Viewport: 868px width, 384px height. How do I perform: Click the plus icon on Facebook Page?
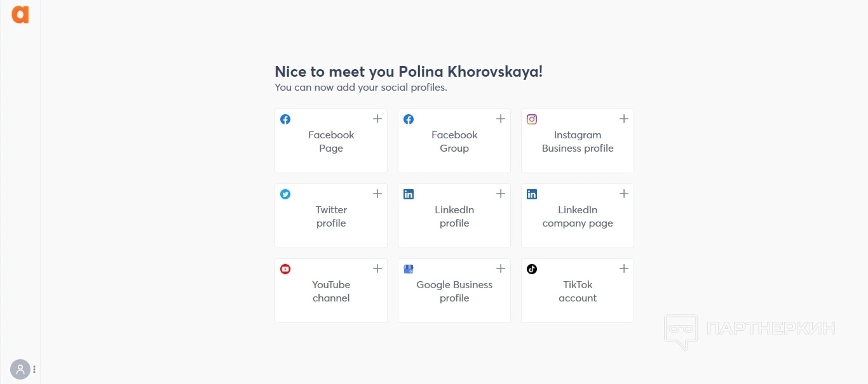coord(377,119)
